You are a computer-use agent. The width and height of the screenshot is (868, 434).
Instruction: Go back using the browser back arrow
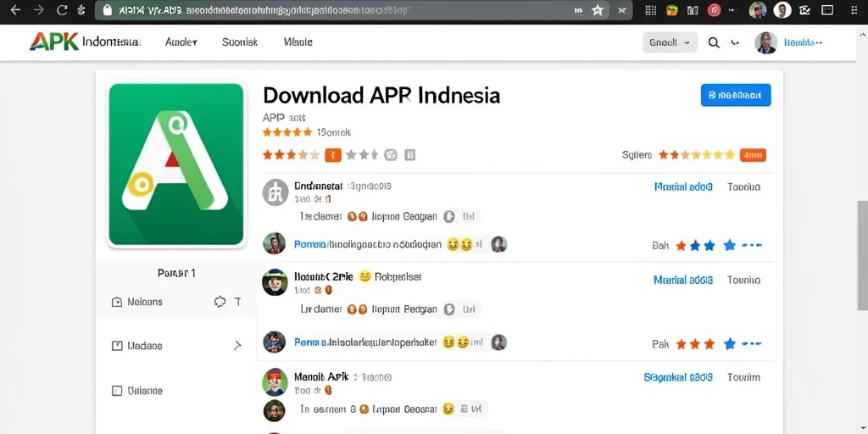[15, 10]
